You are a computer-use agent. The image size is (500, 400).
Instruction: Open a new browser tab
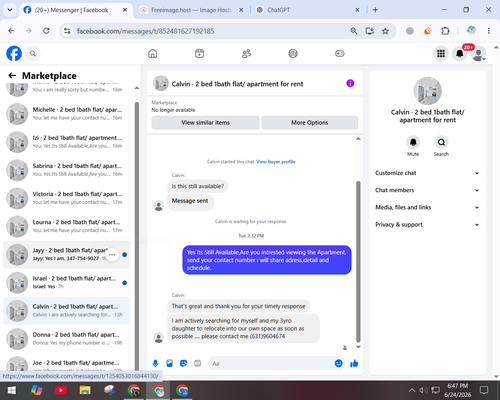click(375, 10)
